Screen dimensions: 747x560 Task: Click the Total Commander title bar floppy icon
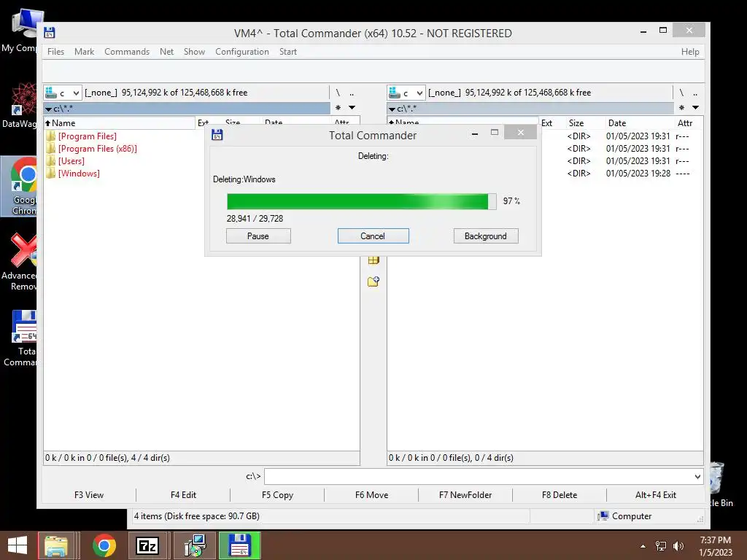pyautogui.click(x=50, y=33)
